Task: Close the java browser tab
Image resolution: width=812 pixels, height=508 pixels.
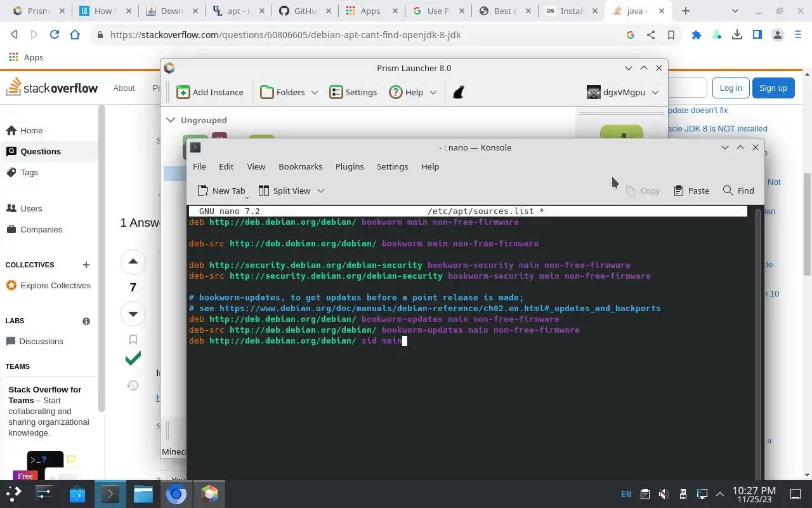Action: [662, 11]
